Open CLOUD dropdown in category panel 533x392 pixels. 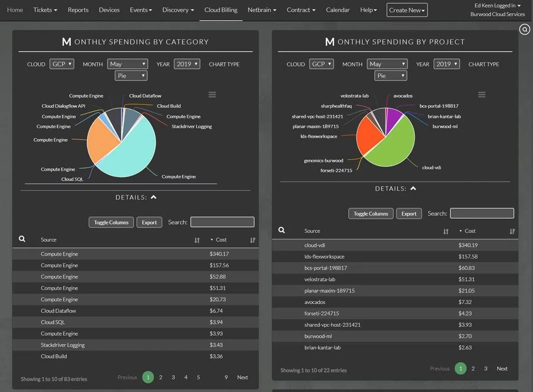(x=62, y=64)
